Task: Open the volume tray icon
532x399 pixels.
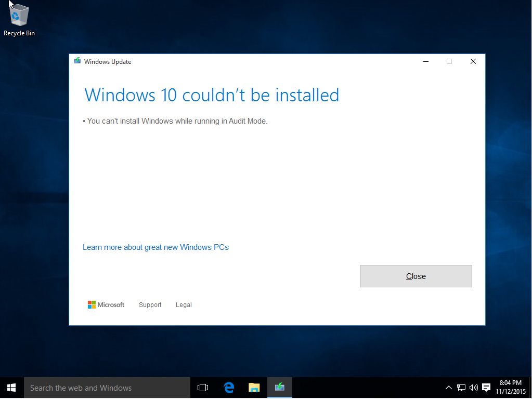Action: pos(474,388)
